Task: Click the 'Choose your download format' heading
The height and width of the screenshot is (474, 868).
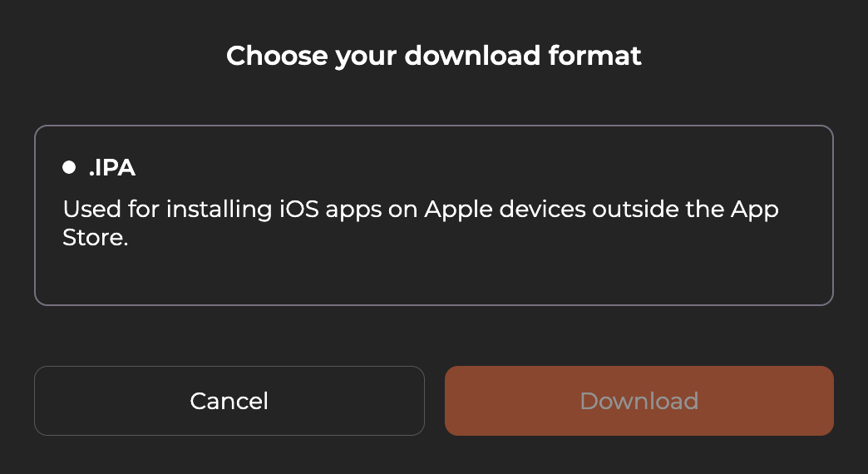Action: click(433, 56)
